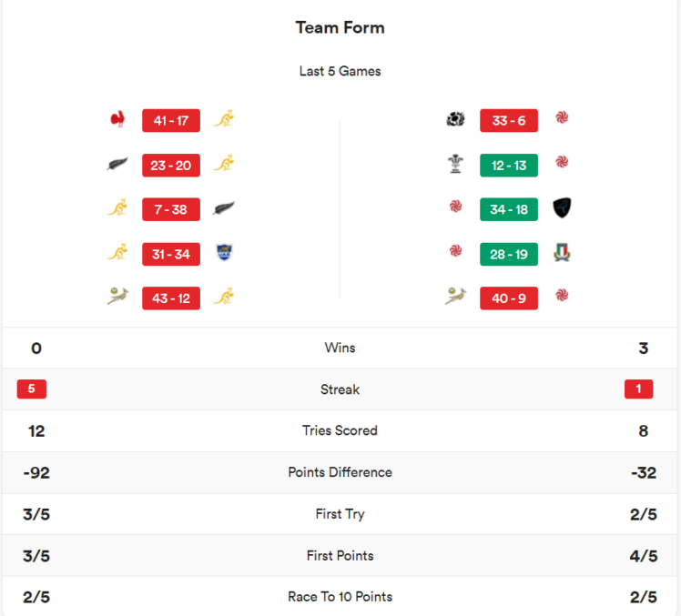Click the red rooster logo beside 41 - 17
681x616 pixels.
tap(117, 119)
